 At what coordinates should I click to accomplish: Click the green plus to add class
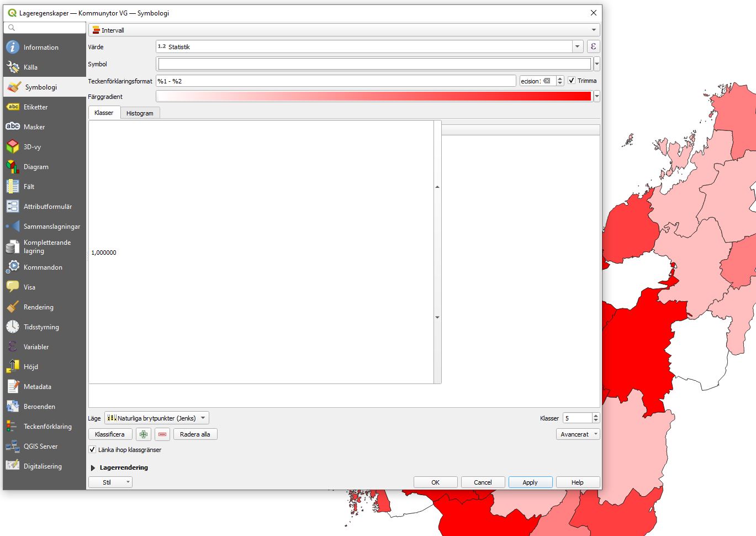pos(143,434)
